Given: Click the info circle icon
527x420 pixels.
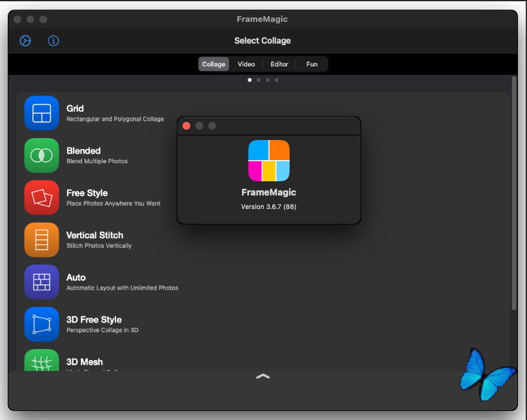Looking at the screenshot, I should pyautogui.click(x=54, y=41).
